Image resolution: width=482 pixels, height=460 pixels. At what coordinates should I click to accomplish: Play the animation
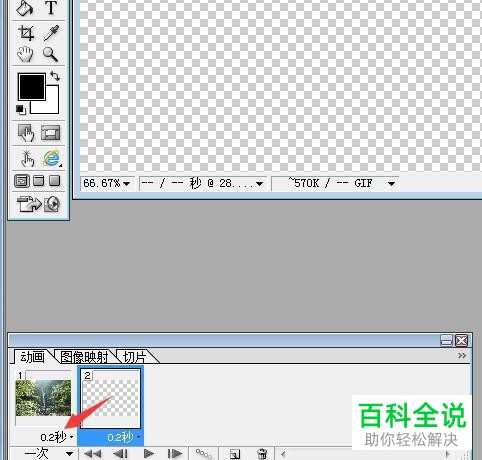[148, 454]
